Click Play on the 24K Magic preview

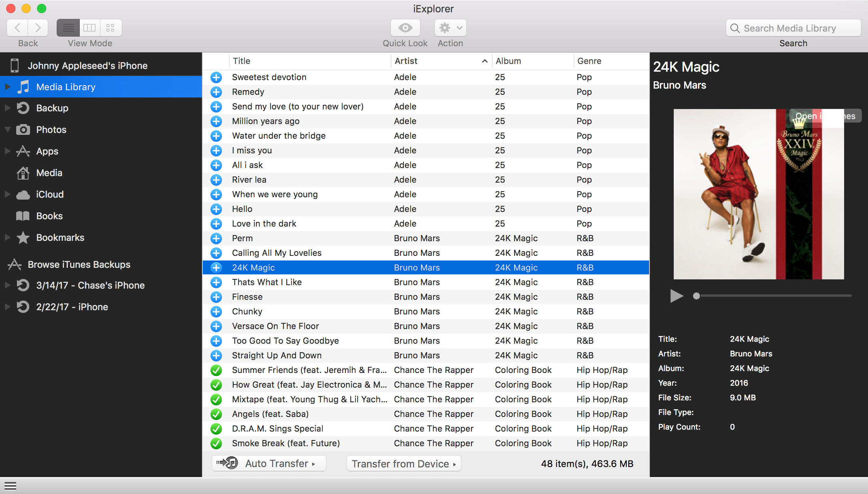677,296
